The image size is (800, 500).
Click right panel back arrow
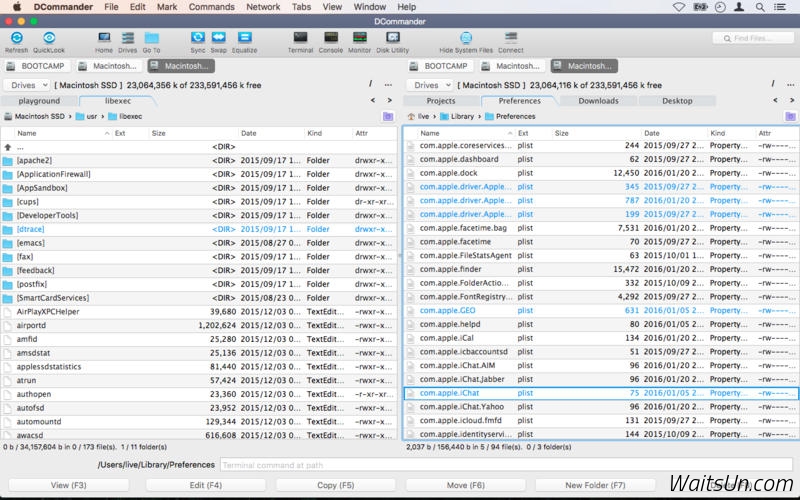(x=776, y=101)
